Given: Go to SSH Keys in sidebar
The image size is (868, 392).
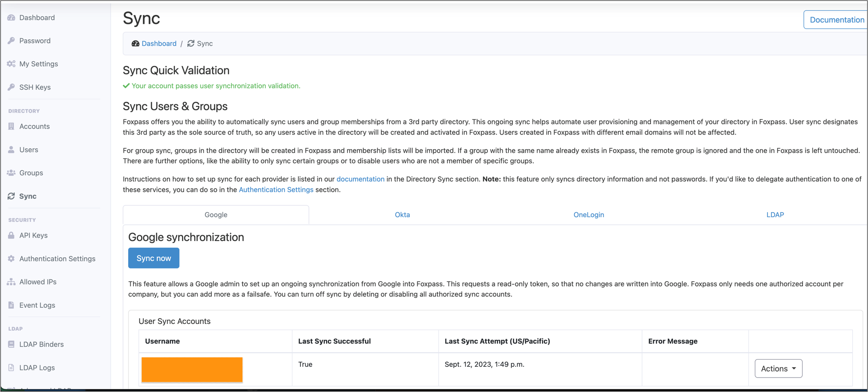Looking at the screenshot, I should 35,87.
